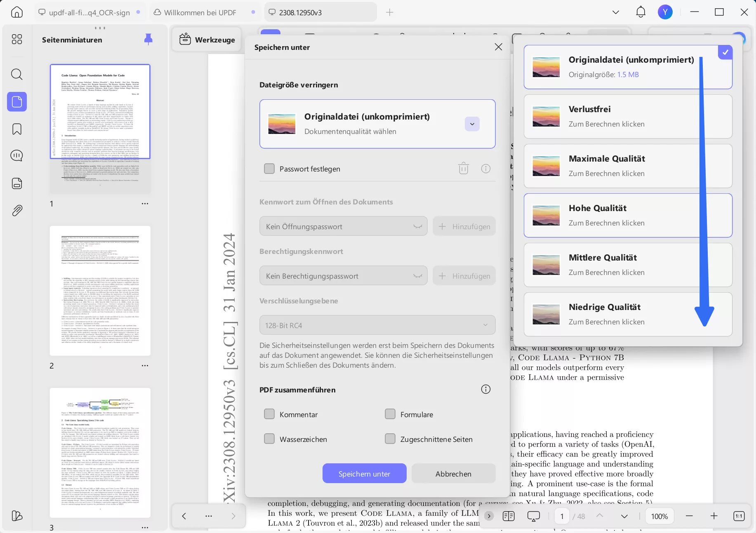756x533 pixels.
Task: Click the Kein Berechtigungspasswort input field
Action: click(x=344, y=276)
